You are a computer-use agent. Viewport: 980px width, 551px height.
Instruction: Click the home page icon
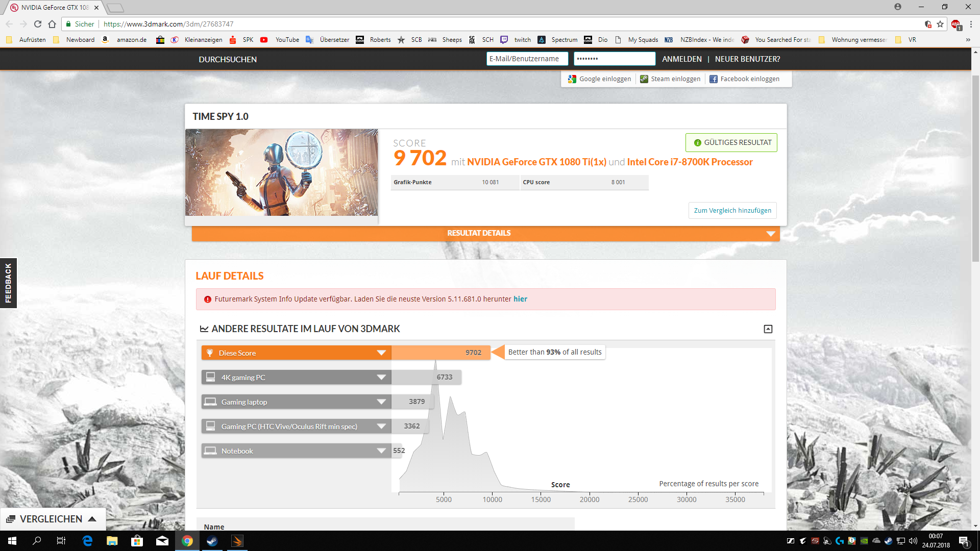(x=52, y=24)
